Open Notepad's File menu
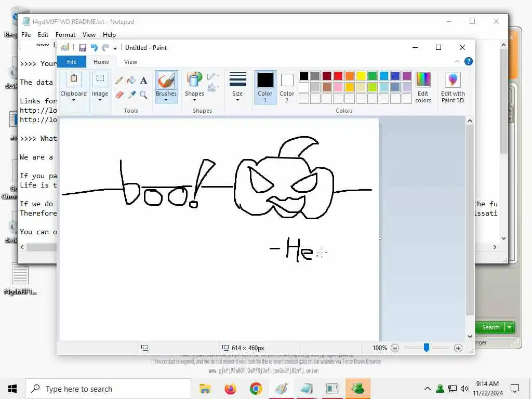This screenshot has width=532, height=399. (x=26, y=35)
